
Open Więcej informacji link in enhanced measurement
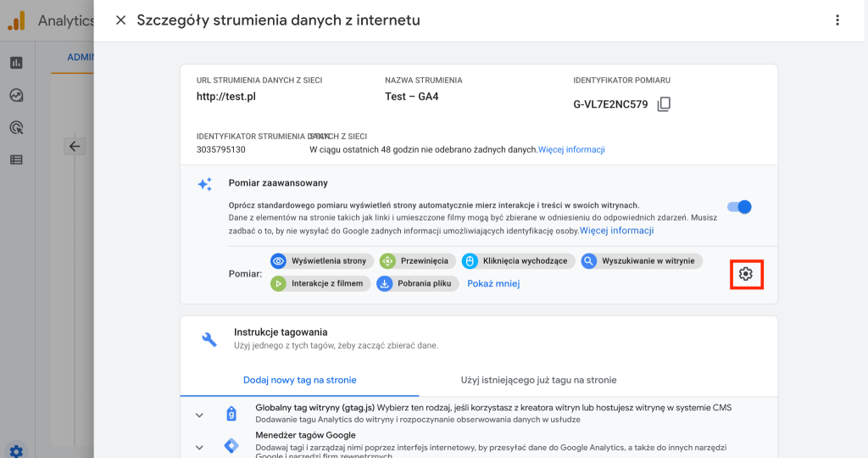617,231
